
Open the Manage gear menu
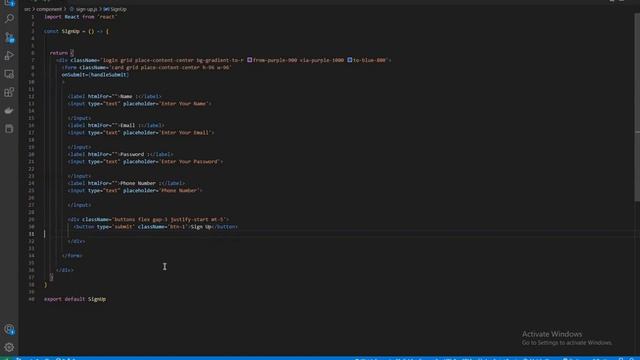pyautogui.click(x=9, y=347)
